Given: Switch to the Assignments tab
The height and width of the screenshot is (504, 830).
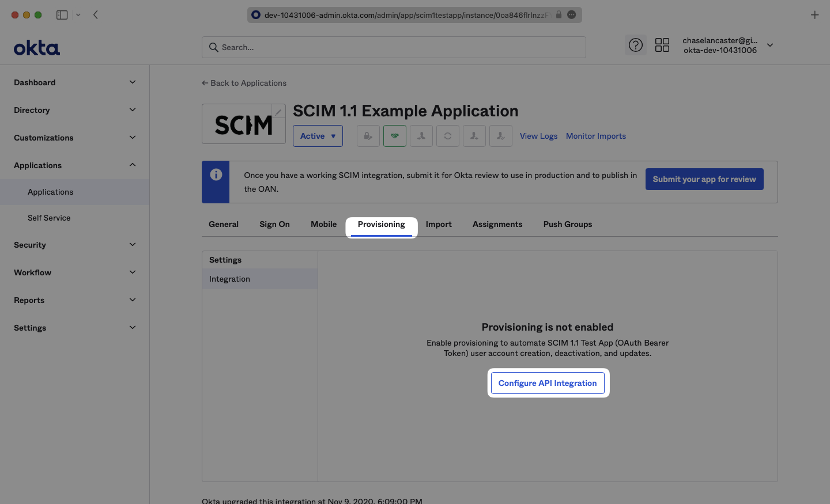Looking at the screenshot, I should (497, 224).
